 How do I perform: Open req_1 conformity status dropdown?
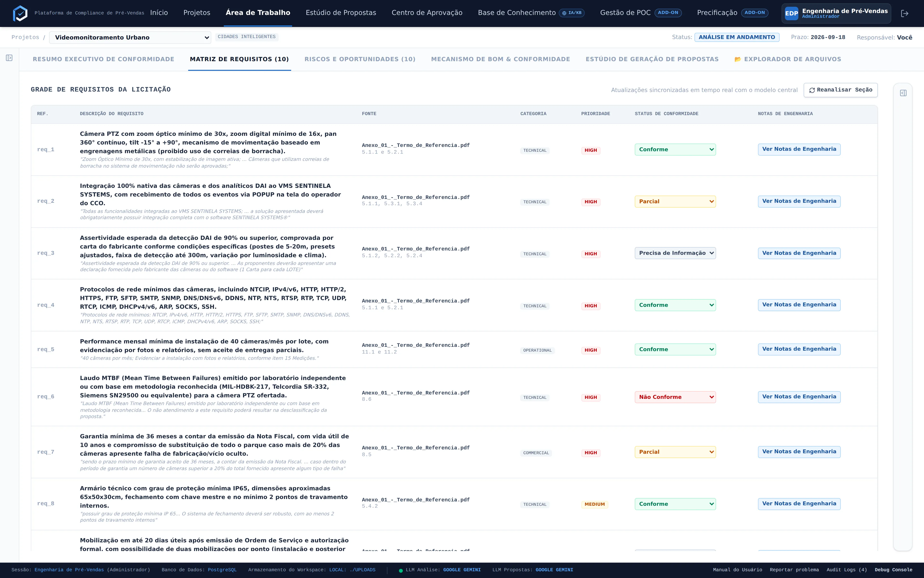click(675, 150)
